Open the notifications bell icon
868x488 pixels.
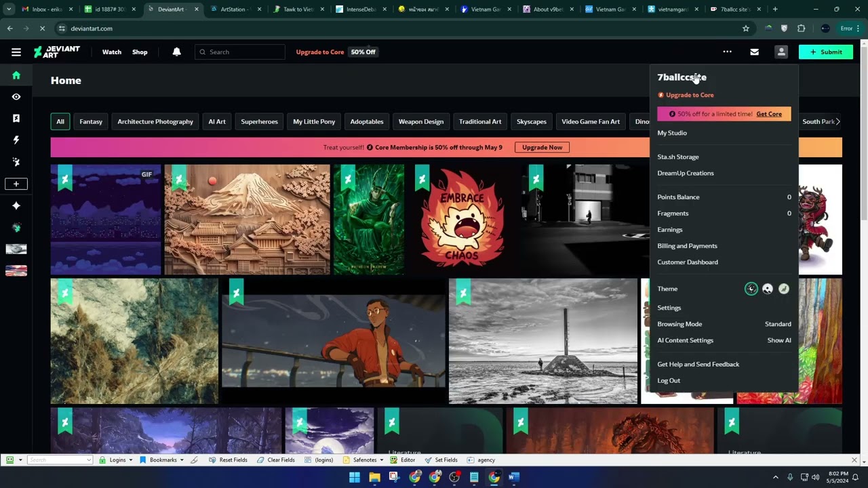176,52
